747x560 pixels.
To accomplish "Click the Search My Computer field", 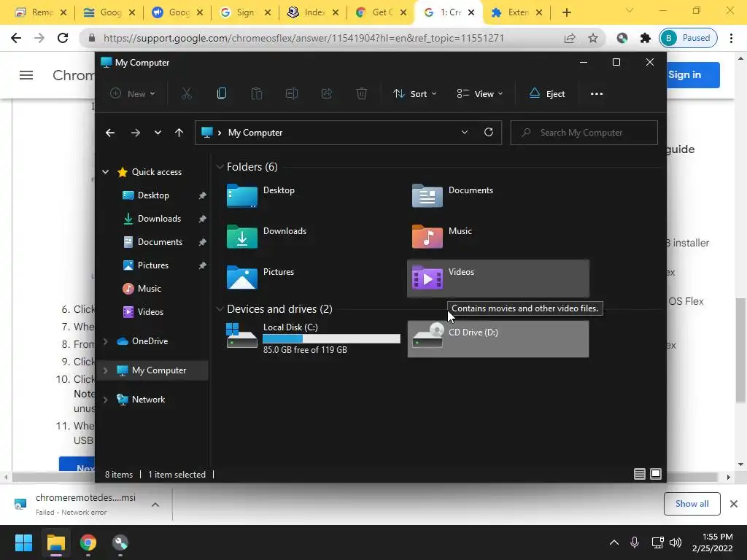I will coord(584,133).
